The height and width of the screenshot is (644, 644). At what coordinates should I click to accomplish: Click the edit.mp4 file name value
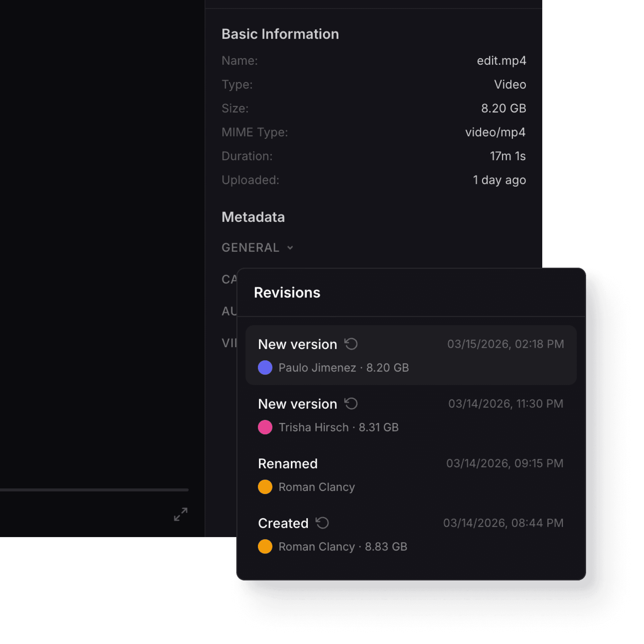pos(501,61)
